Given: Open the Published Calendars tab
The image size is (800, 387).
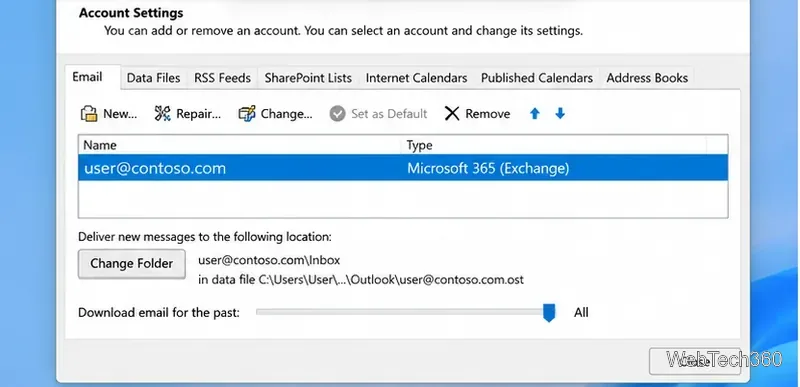Looking at the screenshot, I should coord(537,78).
